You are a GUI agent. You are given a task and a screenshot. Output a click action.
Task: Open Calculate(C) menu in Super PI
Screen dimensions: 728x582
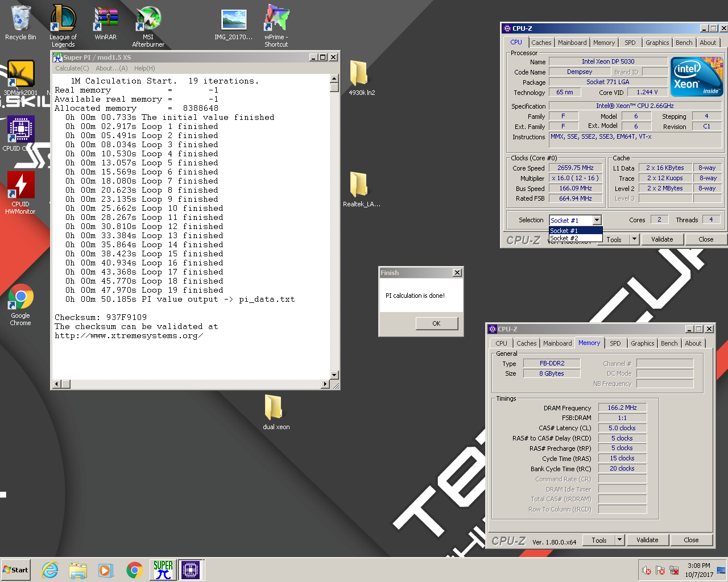[72, 68]
